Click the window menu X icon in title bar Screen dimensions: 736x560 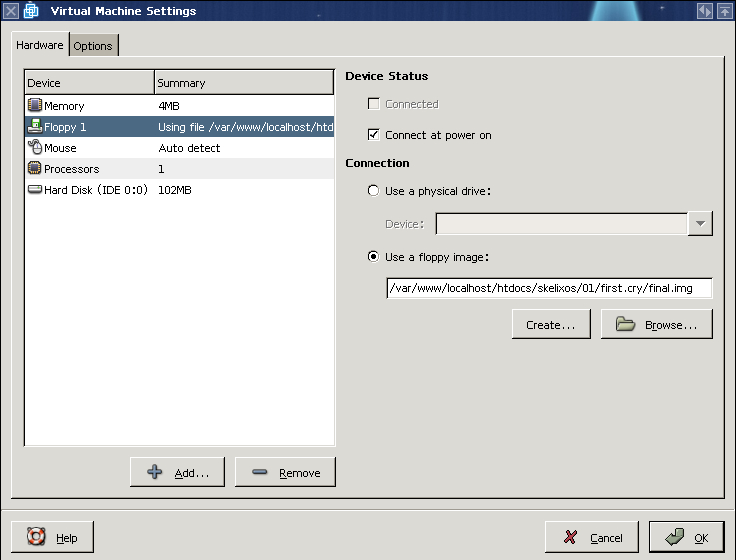coord(11,10)
